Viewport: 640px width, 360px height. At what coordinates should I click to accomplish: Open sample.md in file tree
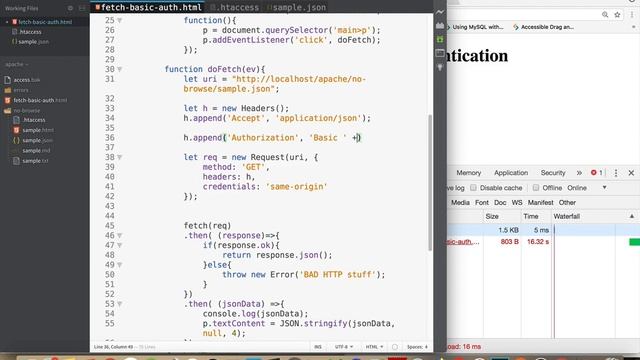coord(37,150)
